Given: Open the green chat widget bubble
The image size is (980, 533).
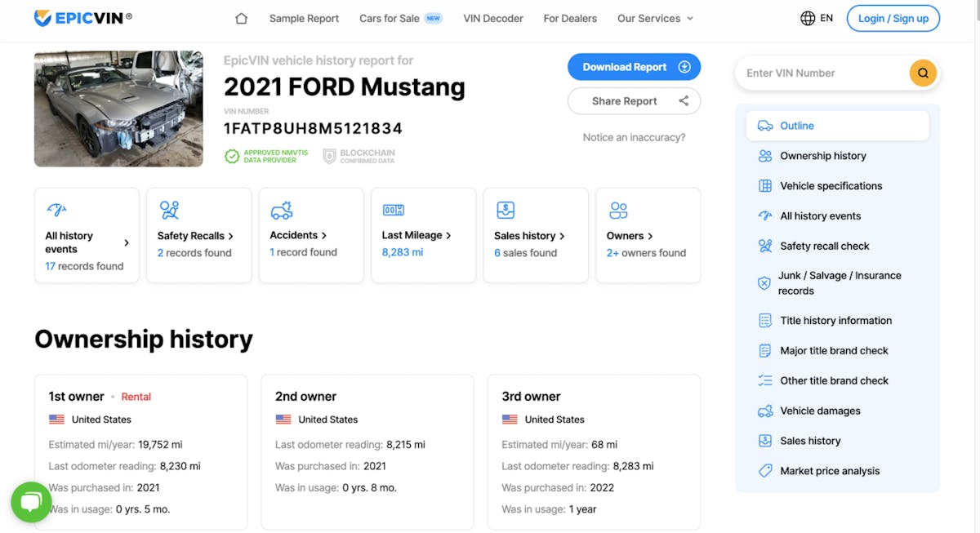Looking at the screenshot, I should coord(31,502).
